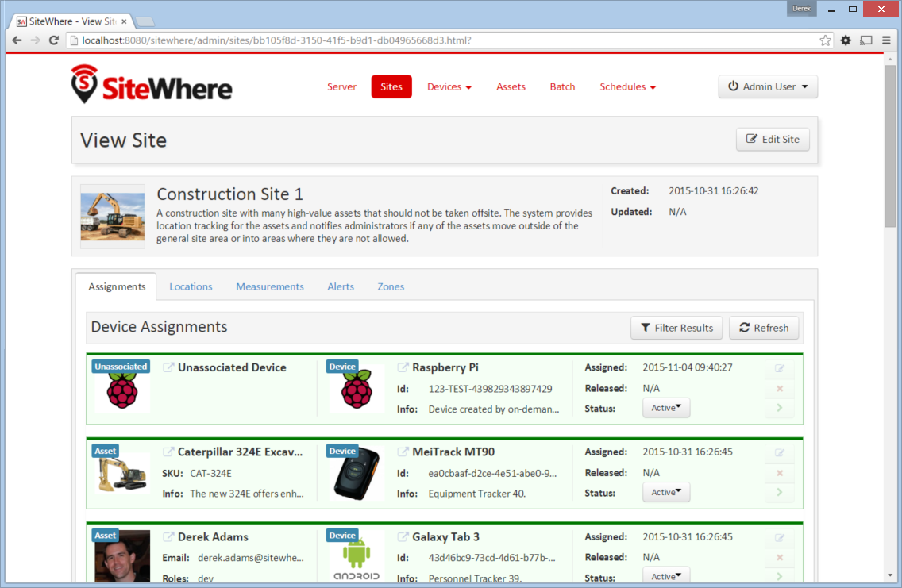Select the Zones tab
This screenshot has width=902, height=588.
[x=391, y=286]
